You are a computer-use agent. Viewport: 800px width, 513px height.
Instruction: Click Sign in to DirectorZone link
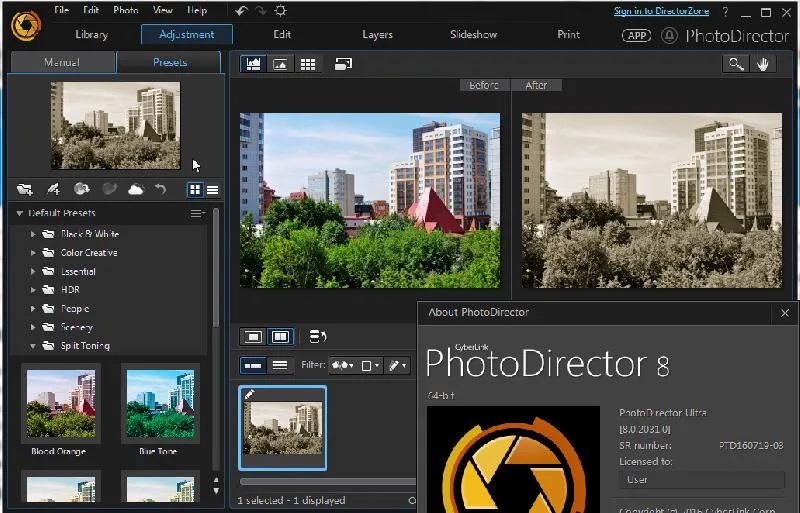pos(661,11)
